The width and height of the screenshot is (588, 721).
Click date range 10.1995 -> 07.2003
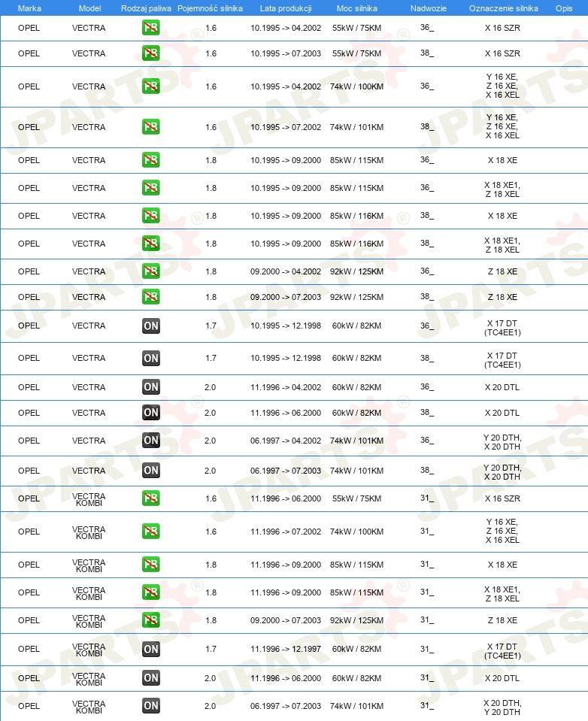point(286,53)
